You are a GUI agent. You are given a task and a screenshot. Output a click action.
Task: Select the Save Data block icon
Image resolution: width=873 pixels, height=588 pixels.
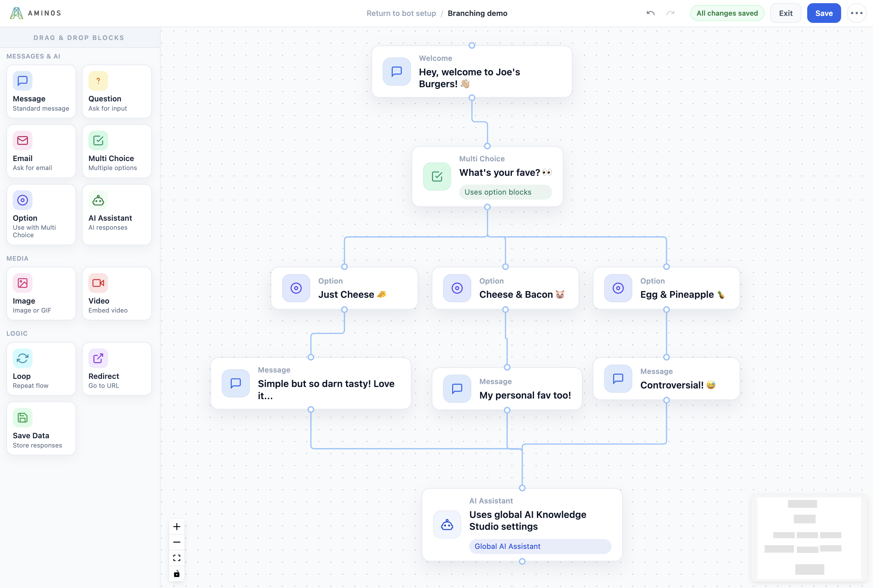tap(23, 417)
